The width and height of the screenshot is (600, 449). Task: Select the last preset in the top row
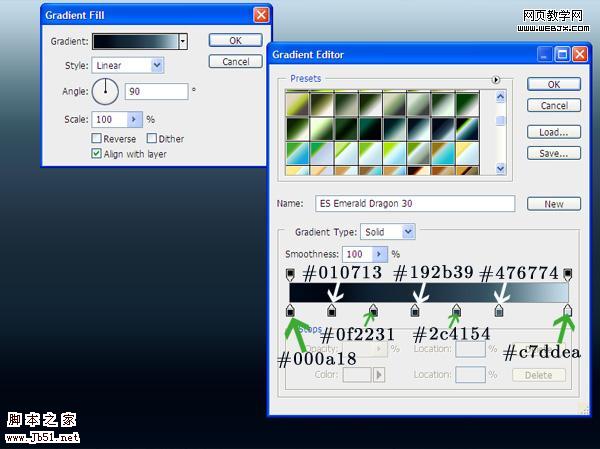[x=467, y=103]
